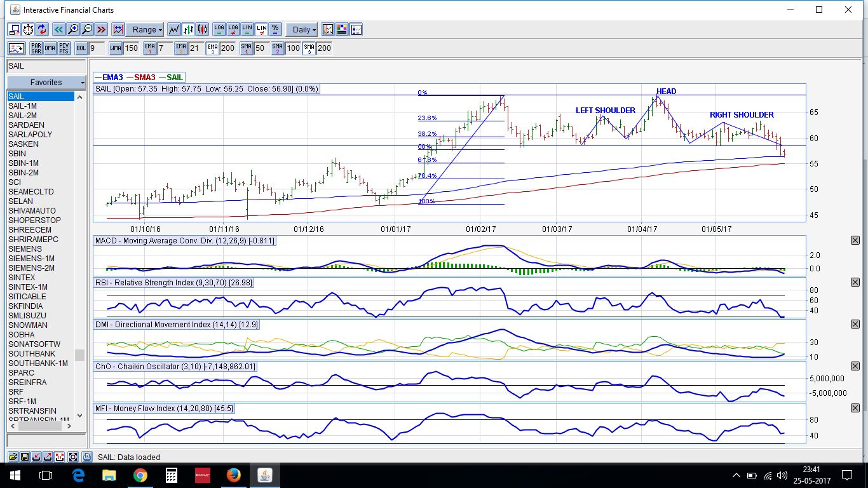This screenshot has width=868, height=488.
Task: Select SBIN in the symbol list
Action: [41, 154]
